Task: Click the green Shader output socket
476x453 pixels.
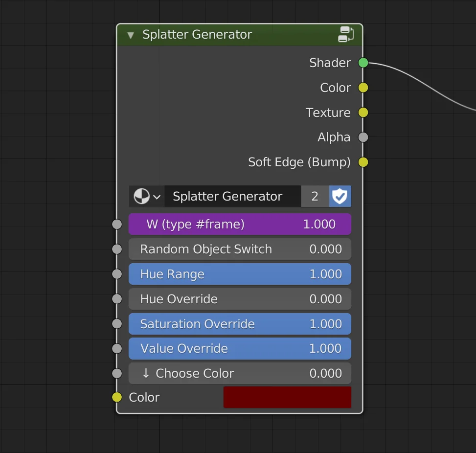Action: 363,63
